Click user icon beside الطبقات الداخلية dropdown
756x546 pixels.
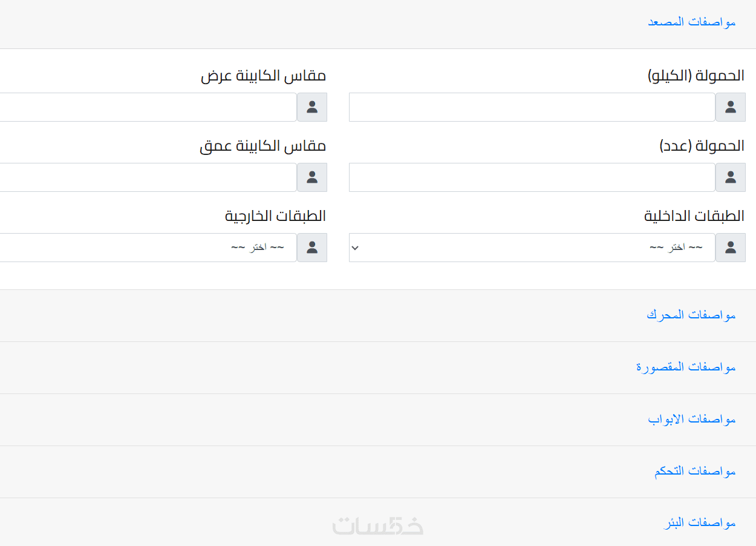[x=731, y=248]
